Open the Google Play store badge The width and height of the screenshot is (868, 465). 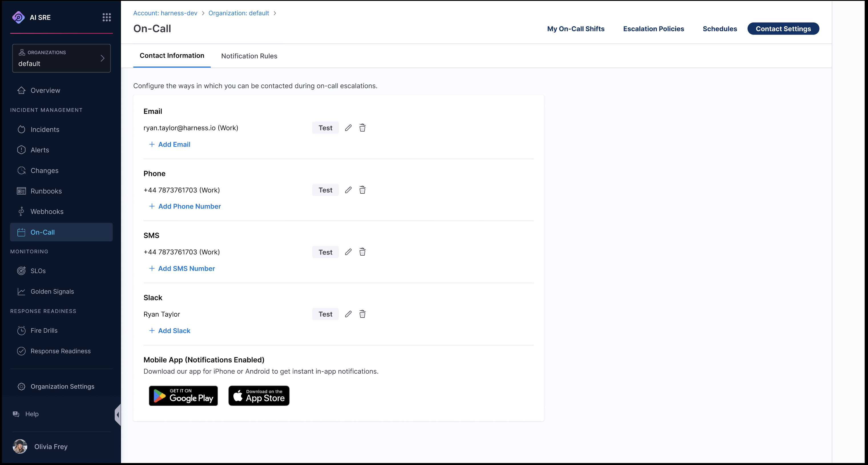tap(183, 396)
